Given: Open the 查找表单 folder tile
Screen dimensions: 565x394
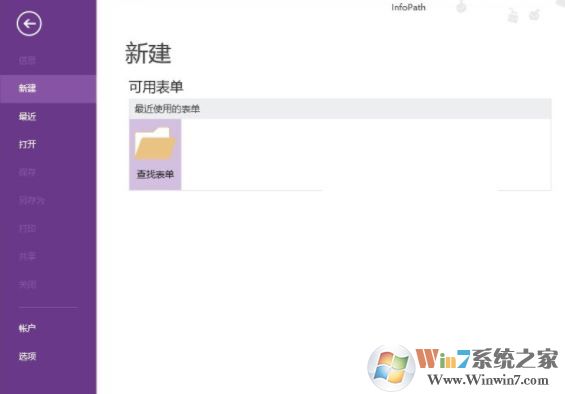Looking at the screenshot, I should tap(155, 154).
